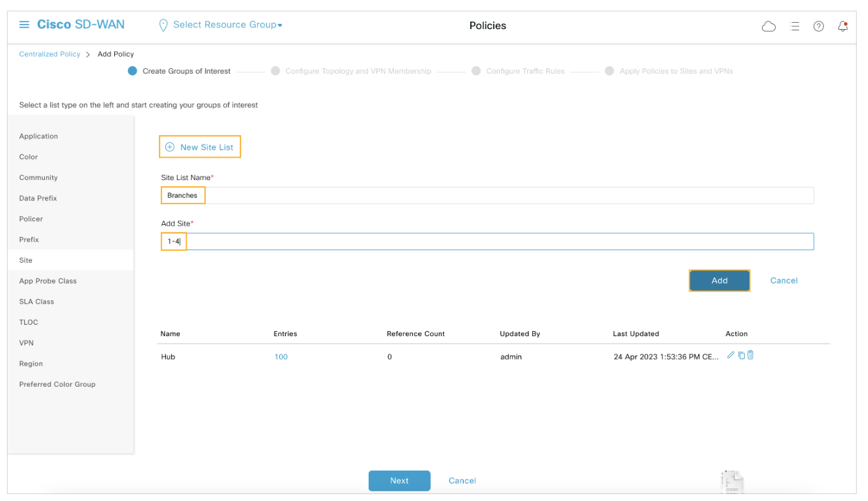Edit the Hub site list with pencil icon
The height and width of the screenshot is (501, 868).
[x=731, y=355]
